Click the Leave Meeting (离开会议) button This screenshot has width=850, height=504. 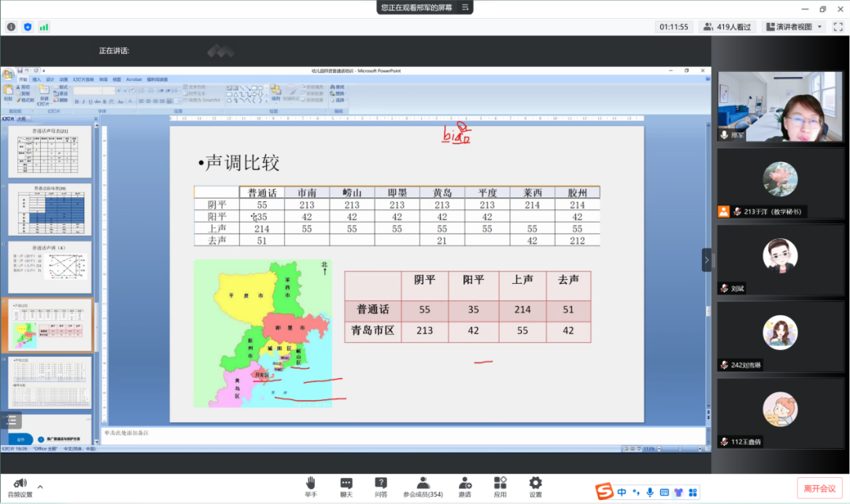tap(819, 488)
